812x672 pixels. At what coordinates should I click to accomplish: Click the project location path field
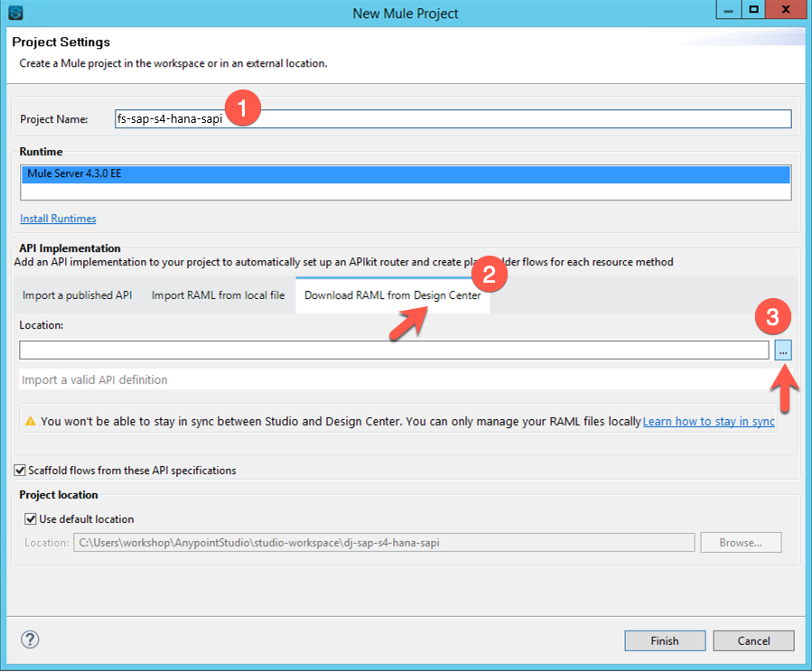point(384,543)
